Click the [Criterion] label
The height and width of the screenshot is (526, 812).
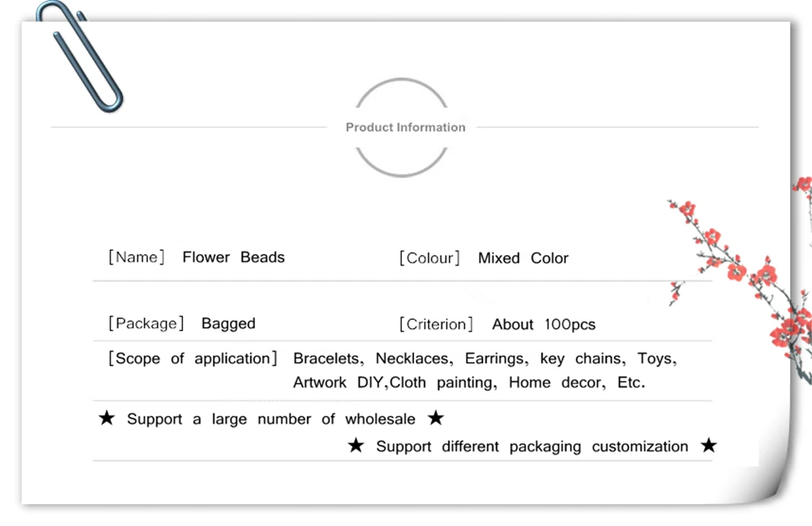[x=436, y=324]
